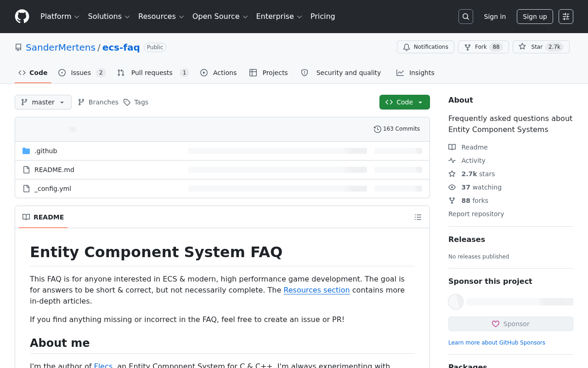
Task: Switch to the Issues tab
Action: click(x=82, y=73)
